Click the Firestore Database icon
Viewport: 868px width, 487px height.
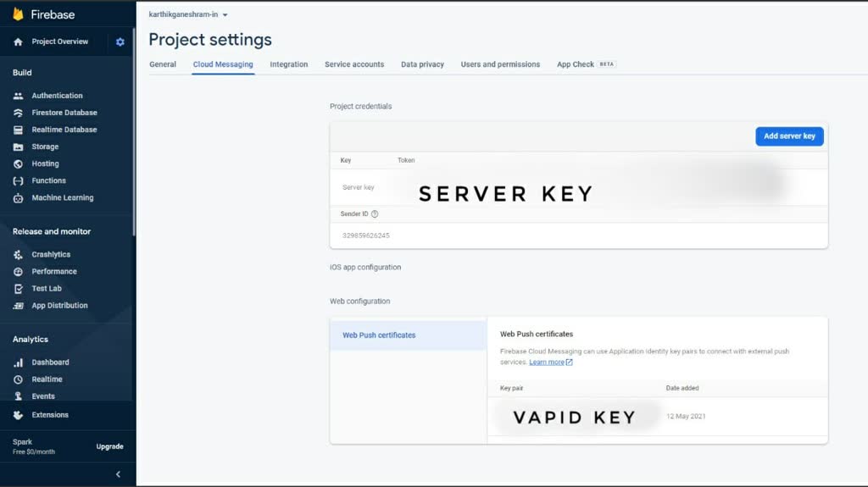point(19,113)
